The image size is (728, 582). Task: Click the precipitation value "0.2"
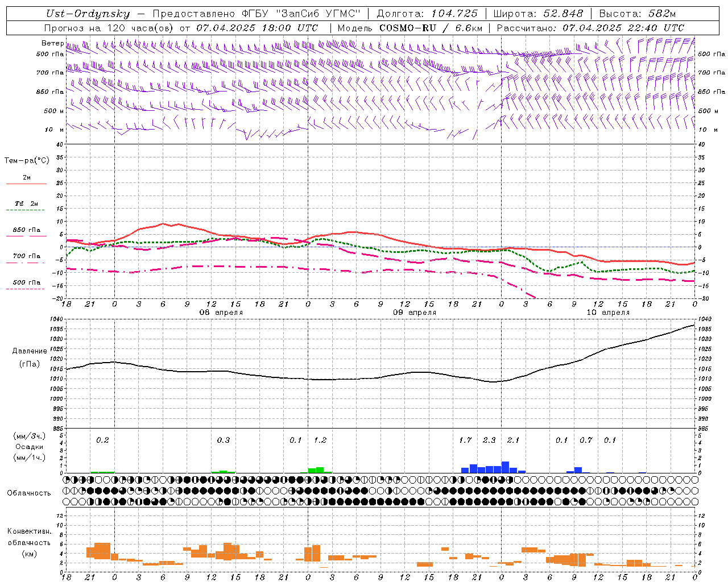click(x=102, y=440)
